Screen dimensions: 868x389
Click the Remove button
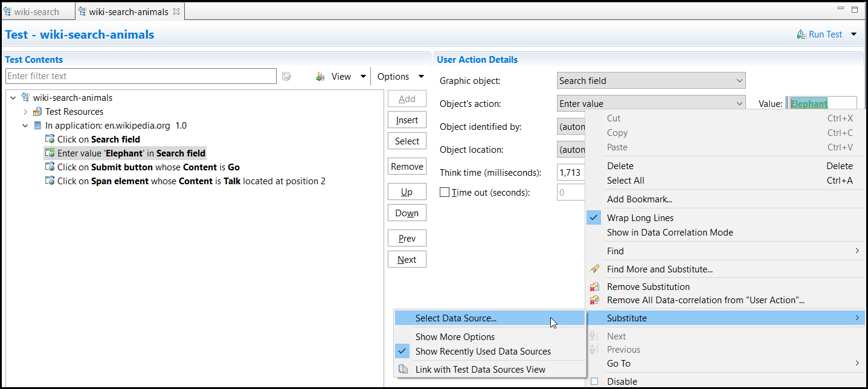pos(407,166)
